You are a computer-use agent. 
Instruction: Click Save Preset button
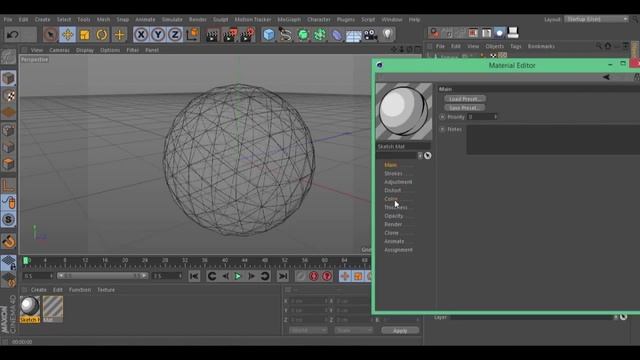click(x=465, y=108)
